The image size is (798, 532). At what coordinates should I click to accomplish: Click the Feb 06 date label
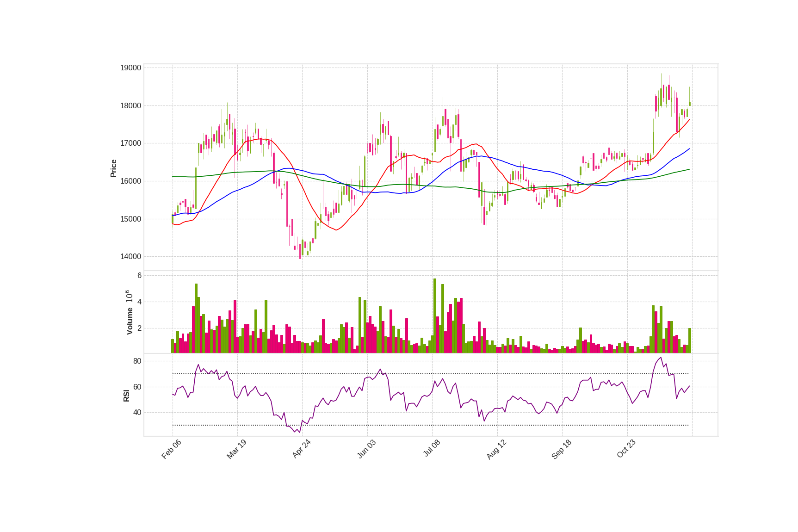point(171,449)
